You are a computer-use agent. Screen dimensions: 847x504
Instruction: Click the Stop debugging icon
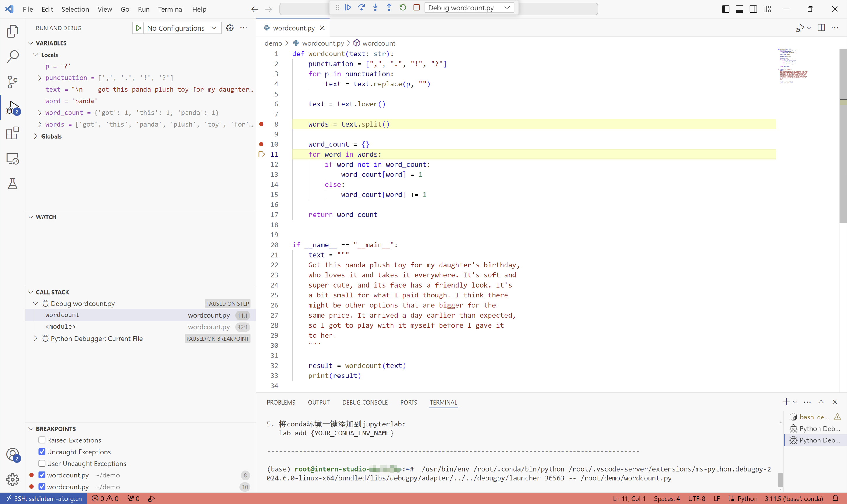click(416, 8)
